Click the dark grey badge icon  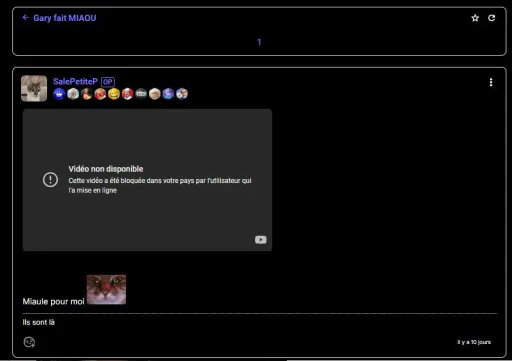[141, 94]
